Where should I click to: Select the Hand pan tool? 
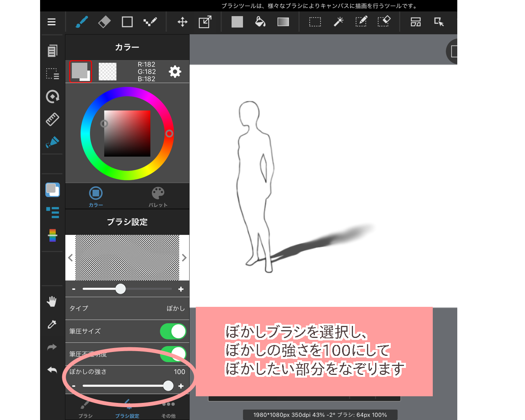click(x=52, y=301)
